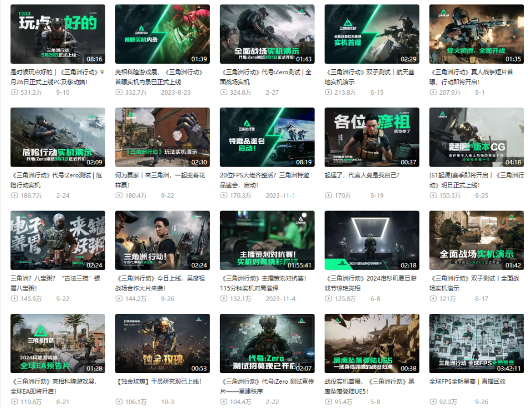The image size is (532, 408).
Task: Click the play-count icon next to 104.4万
Action: [223, 401]
